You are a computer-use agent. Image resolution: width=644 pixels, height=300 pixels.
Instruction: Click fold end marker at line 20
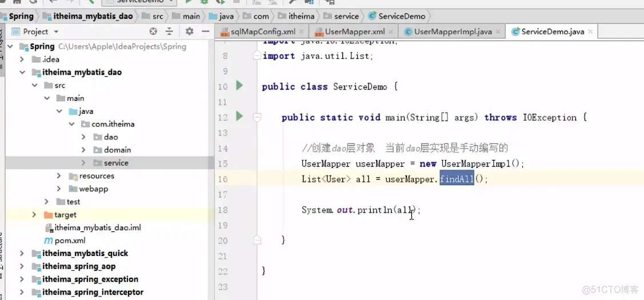(x=257, y=239)
